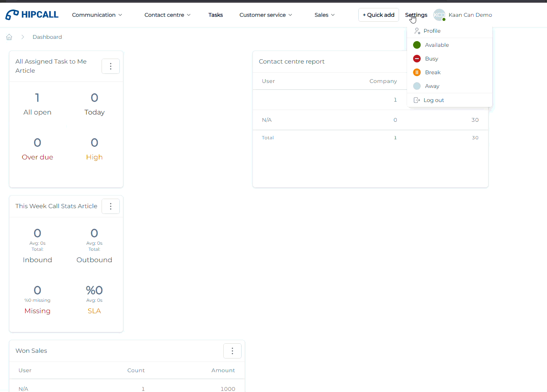
Task: Click the KCD user avatar
Action: (439, 15)
